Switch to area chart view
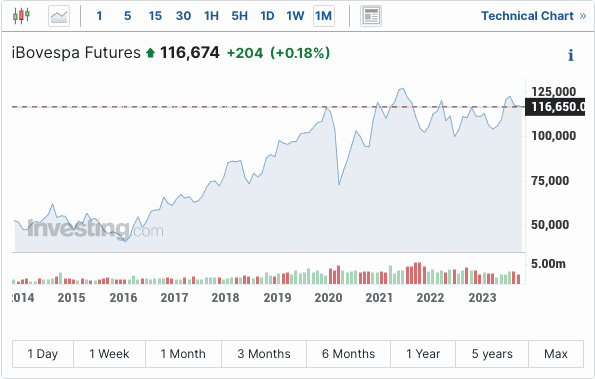Screen dimensions: 595x379 click(x=59, y=16)
